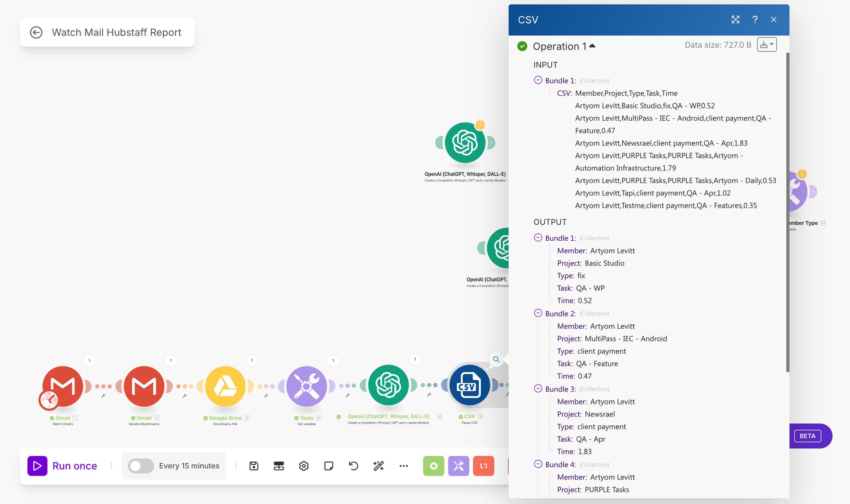Open the Gmail Watch Emails module
The width and height of the screenshot is (850, 504).
(x=63, y=386)
